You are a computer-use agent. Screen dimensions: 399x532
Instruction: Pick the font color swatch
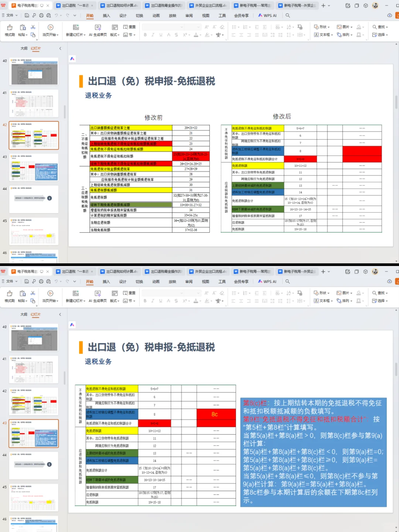pos(196,34)
